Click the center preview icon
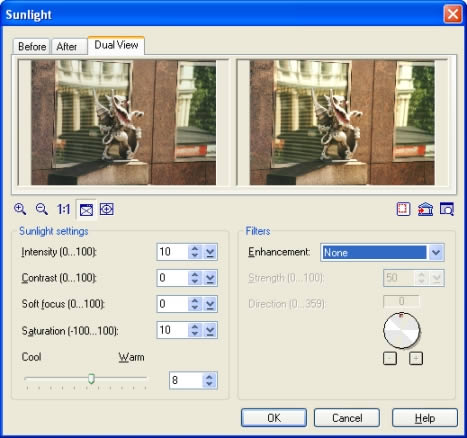Viewport: 467px width, 438px height. 107,209
